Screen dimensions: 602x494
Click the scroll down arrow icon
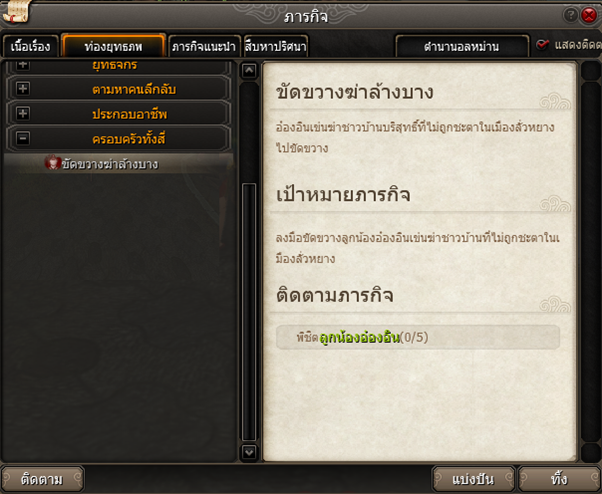pos(249,452)
